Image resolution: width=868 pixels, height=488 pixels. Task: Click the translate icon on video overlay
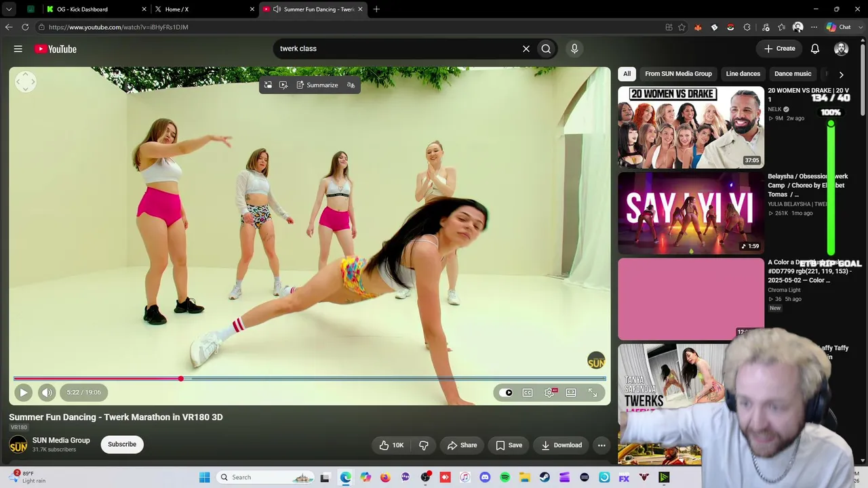(x=351, y=85)
